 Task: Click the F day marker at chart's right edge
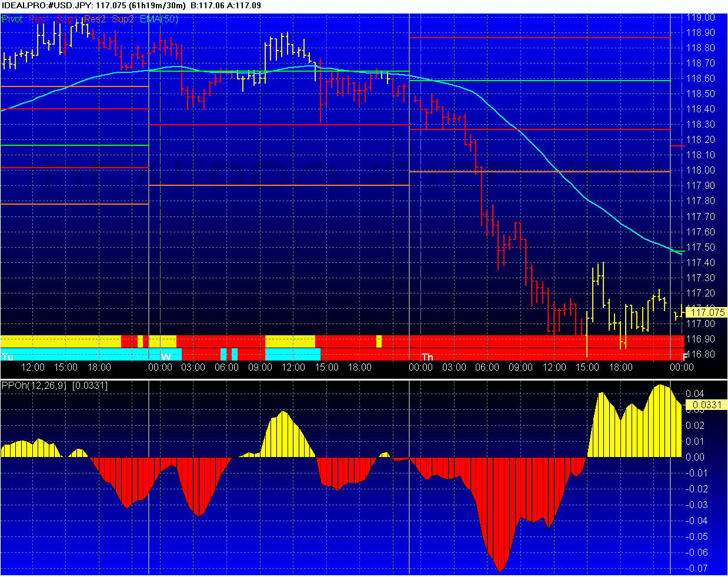[684, 357]
